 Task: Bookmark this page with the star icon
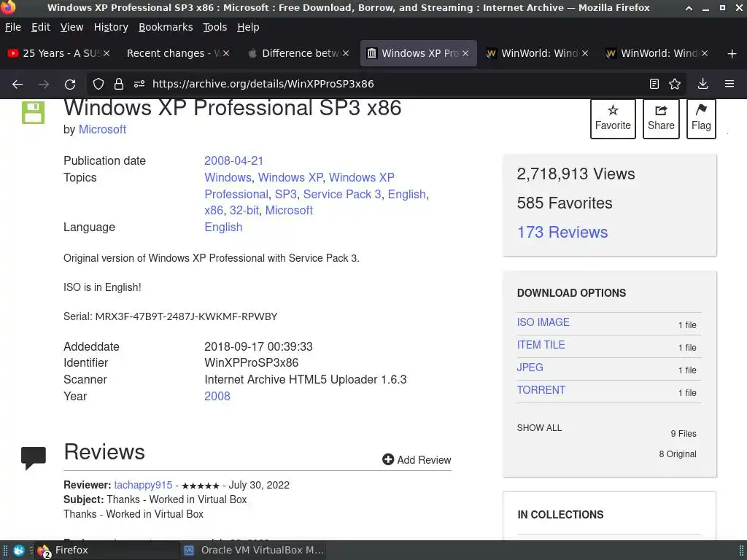[x=675, y=85]
